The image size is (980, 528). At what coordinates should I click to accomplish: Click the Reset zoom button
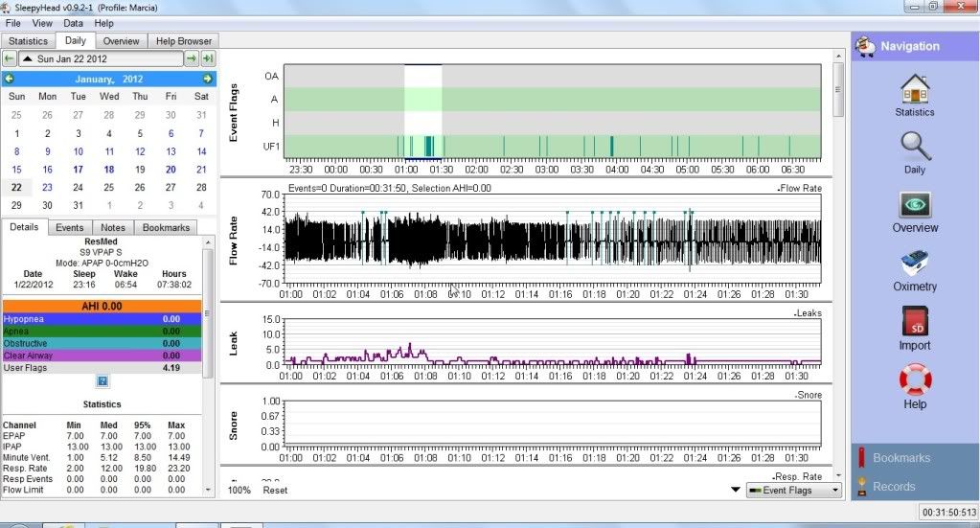(x=275, y=491)
